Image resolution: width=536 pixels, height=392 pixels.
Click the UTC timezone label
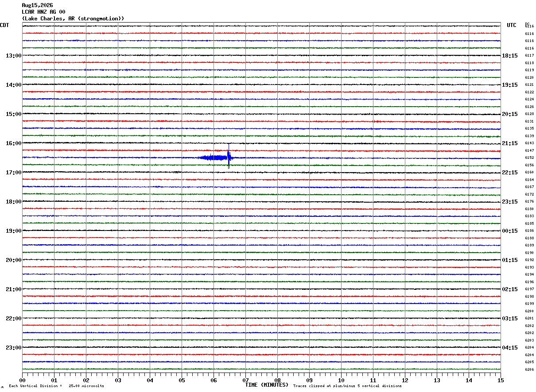coord(512,25)
